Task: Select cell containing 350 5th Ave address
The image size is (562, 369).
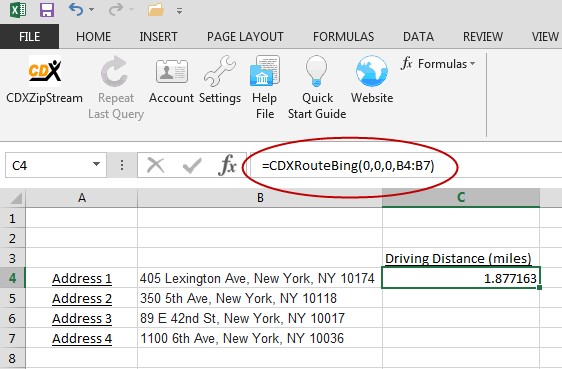Action: [x=260, y=298]
